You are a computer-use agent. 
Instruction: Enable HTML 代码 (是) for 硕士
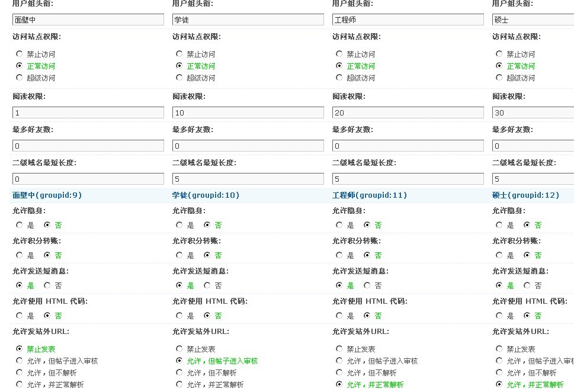coord(499,315)
